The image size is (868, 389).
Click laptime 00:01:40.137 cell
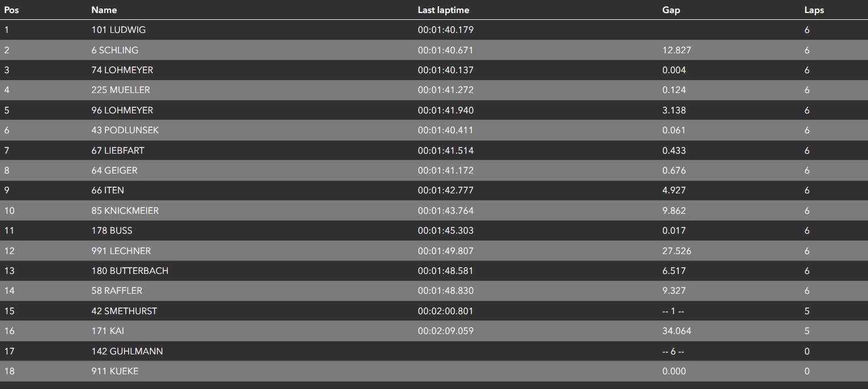point(445,70)
